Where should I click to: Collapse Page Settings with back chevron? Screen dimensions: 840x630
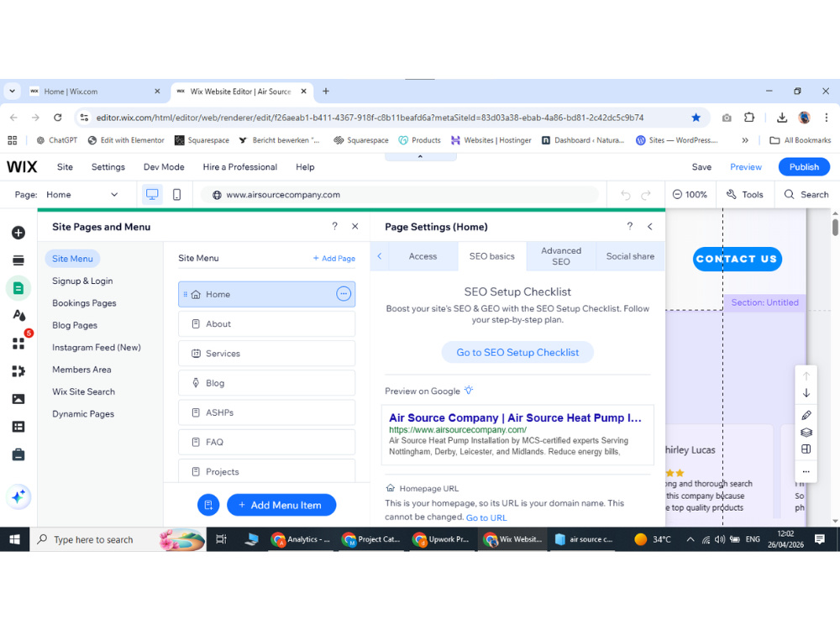tap(650, 227)
